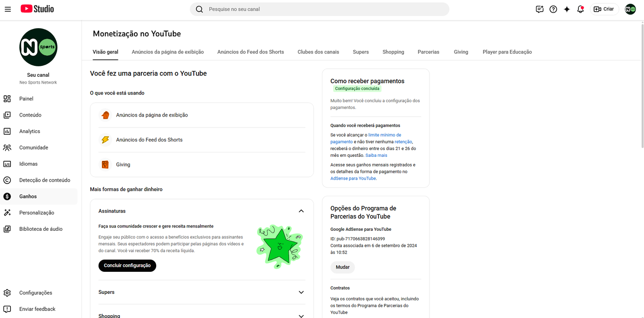Click the sparkle AI assistant icon
The image size is (644, 318).
tap(567, 9)
